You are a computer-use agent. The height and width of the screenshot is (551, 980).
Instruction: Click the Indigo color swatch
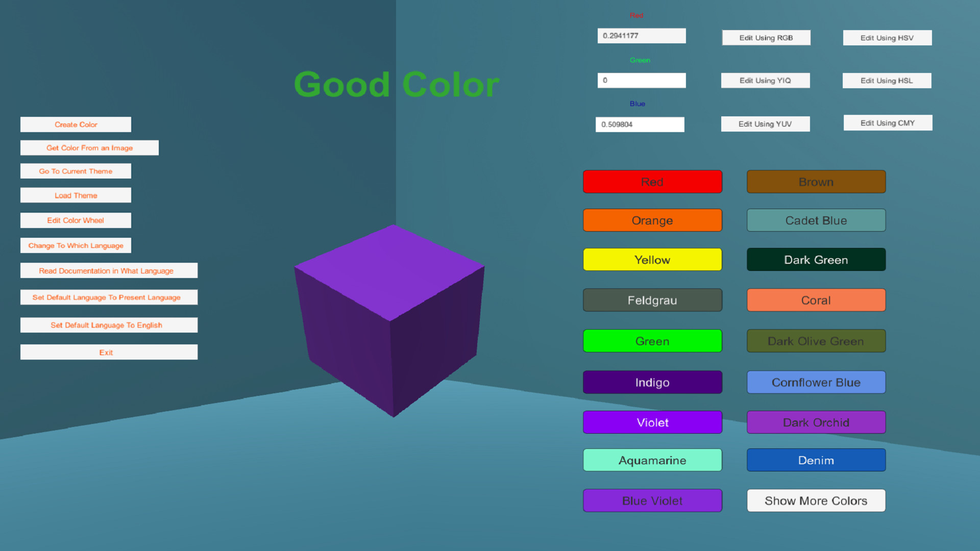click(651, 382)
